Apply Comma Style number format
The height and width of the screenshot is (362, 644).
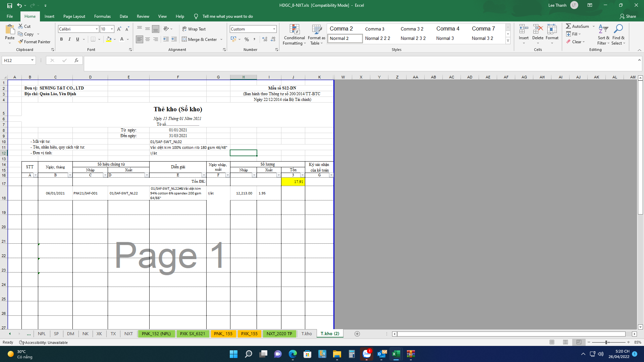click(255, 39)
